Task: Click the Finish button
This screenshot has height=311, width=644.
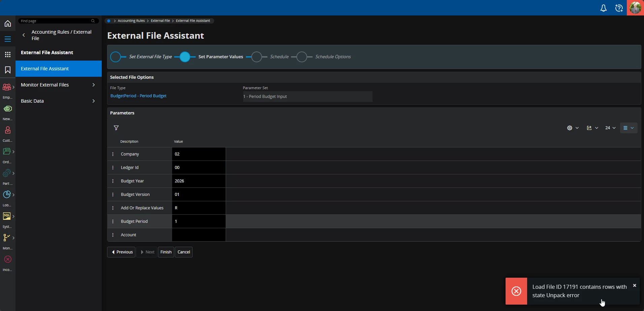Action: click(x=166, y=252)
